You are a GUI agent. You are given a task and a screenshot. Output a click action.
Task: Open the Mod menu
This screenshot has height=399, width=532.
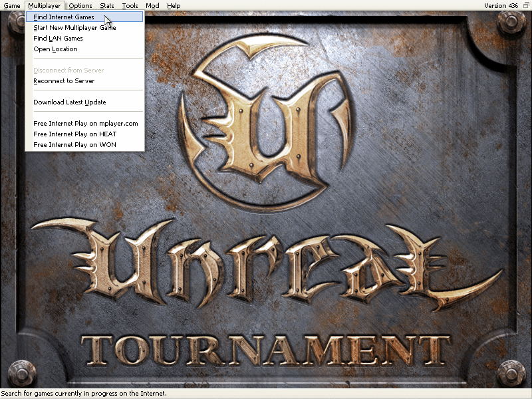point(152,5)
